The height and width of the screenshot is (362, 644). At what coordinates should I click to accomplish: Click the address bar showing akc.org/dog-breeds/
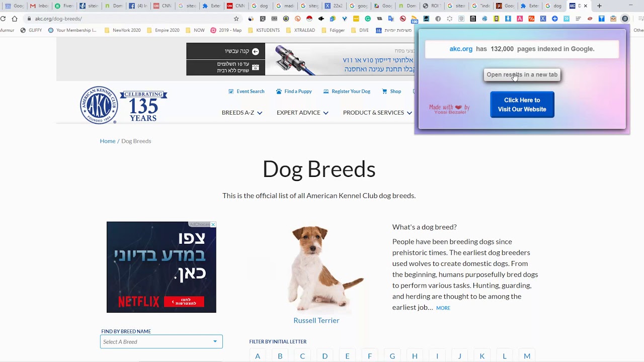tap(131, 19)
